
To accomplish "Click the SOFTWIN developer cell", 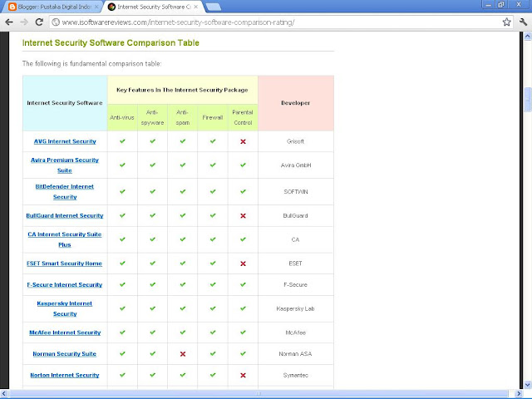I will pos(296,192).
